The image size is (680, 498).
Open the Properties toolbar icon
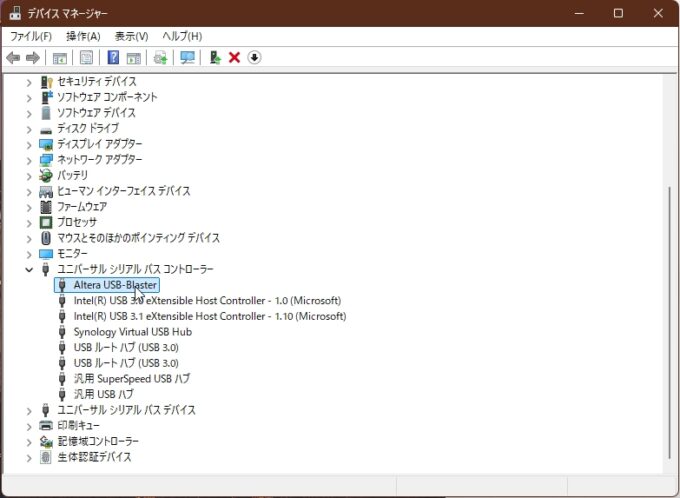(86, 57)
